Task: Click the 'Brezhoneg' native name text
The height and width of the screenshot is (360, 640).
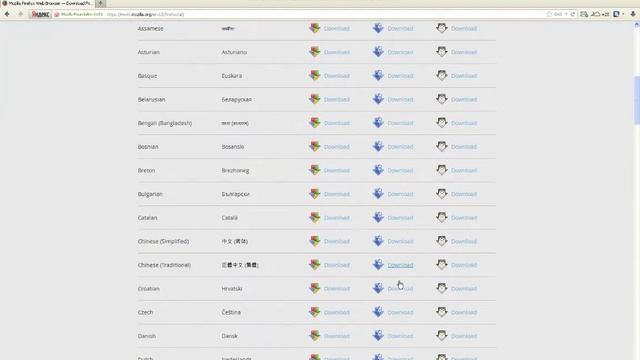Action: click(235, 171)
